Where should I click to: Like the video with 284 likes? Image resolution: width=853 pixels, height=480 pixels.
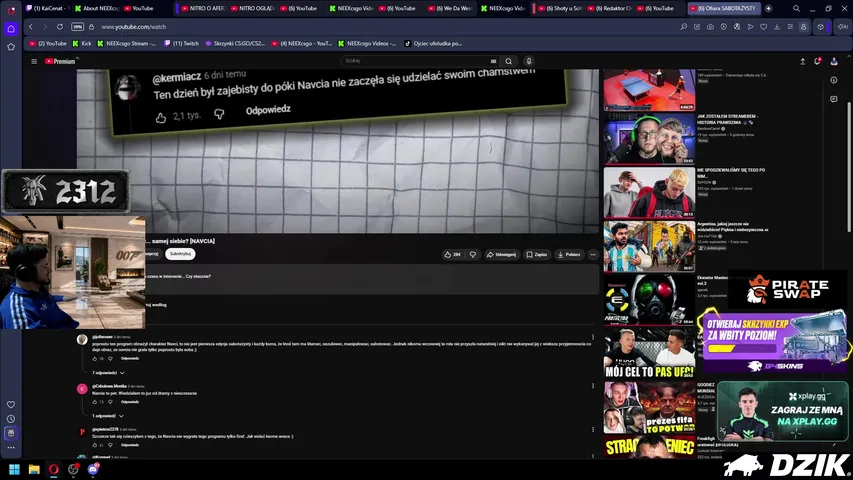tap(453, 254)
